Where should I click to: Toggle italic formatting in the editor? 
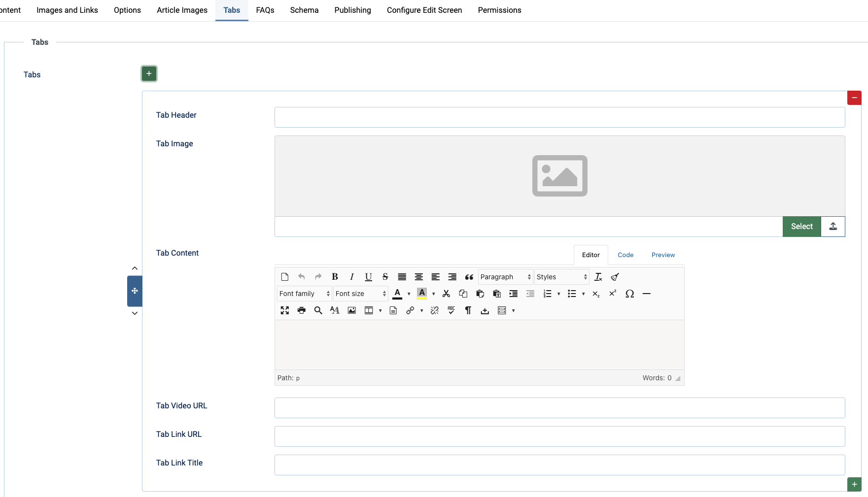(351, 277)
